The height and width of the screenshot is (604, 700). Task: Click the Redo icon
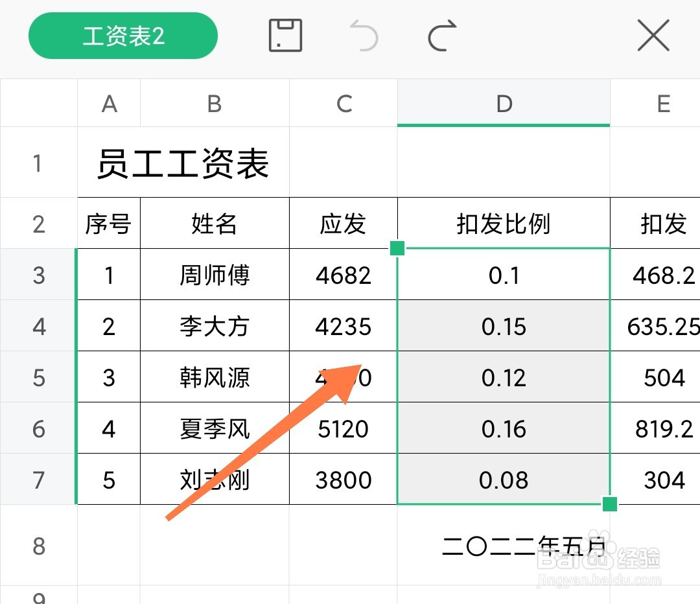[x=441, y=37]
